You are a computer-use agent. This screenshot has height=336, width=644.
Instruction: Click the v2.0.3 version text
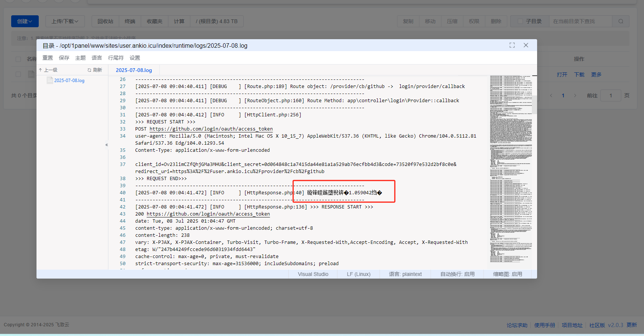coord(616,325)
